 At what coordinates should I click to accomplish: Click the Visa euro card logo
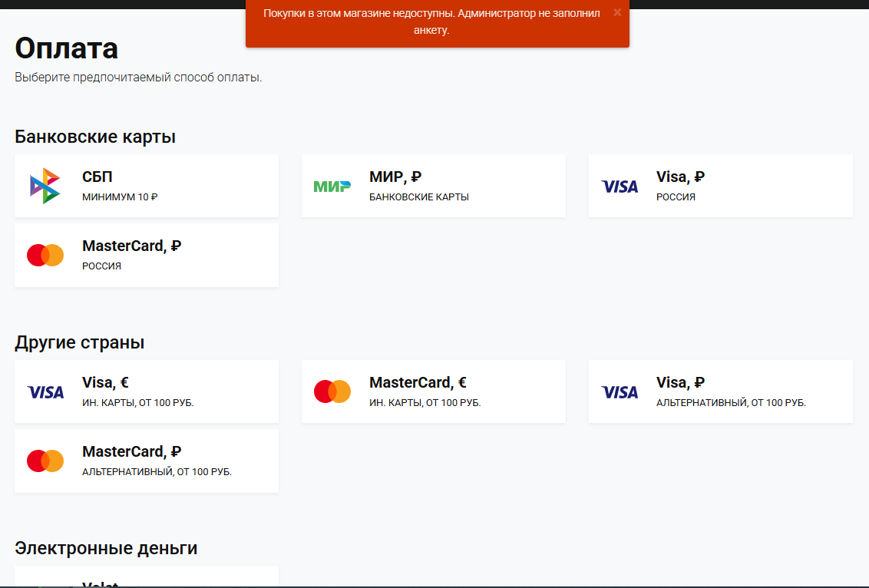[45, 391]
